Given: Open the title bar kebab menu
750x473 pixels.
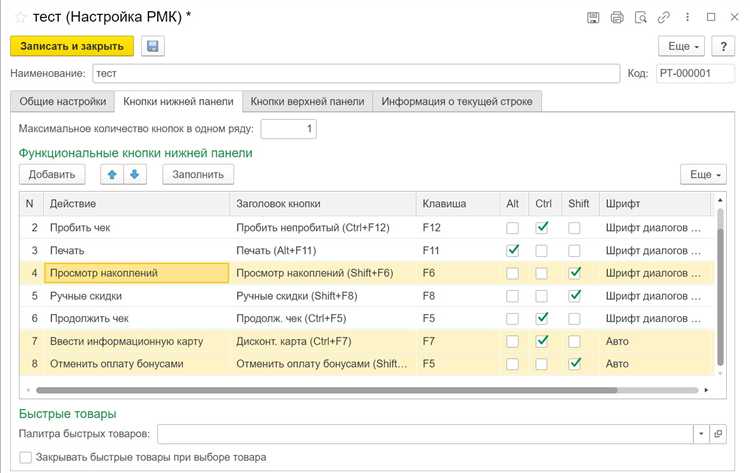Looking at the screenshot, I should [685, 17].
